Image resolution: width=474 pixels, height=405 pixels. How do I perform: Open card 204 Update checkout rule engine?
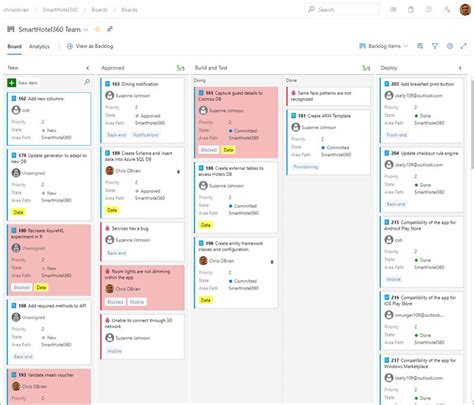click(x=425, y=153)
